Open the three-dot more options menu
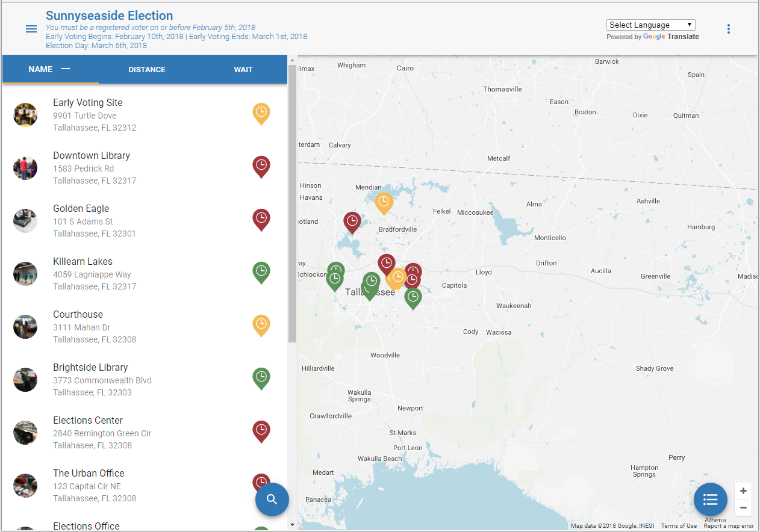The height and width of the screenshot is (532, 760). 729,29
